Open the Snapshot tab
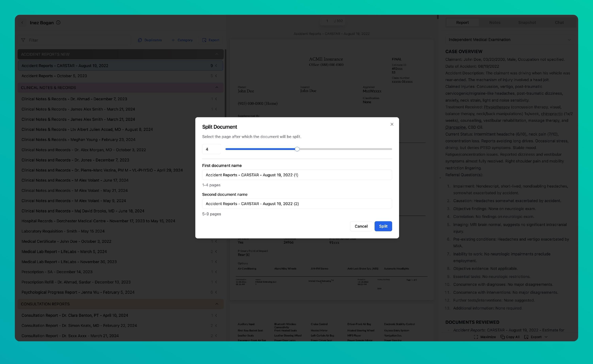Image resolution: width=593 pixels, height=364 pixels. click(x=527, y=22)
